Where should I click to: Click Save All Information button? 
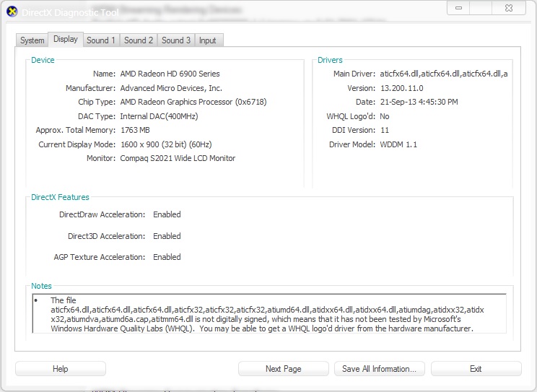coord(379,369)
